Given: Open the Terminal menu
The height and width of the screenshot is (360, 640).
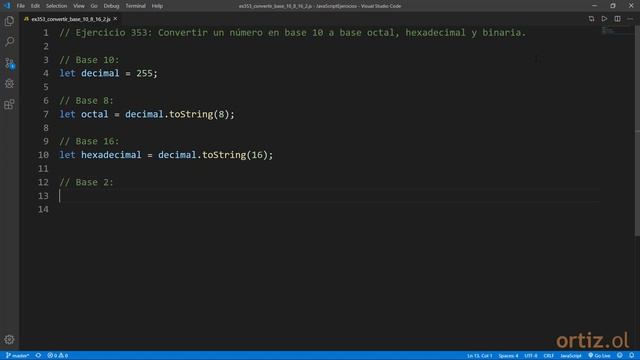Looking at the screenshot, I should pos(136,6).
